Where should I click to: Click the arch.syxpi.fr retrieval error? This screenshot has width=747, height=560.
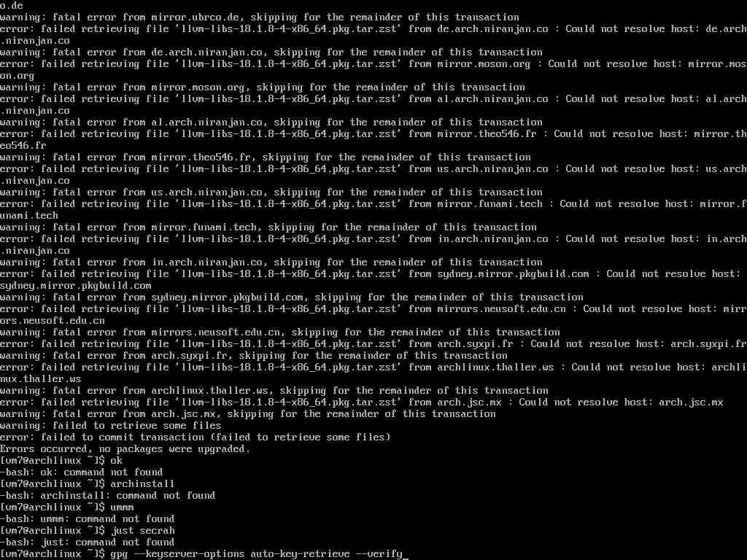373,344
